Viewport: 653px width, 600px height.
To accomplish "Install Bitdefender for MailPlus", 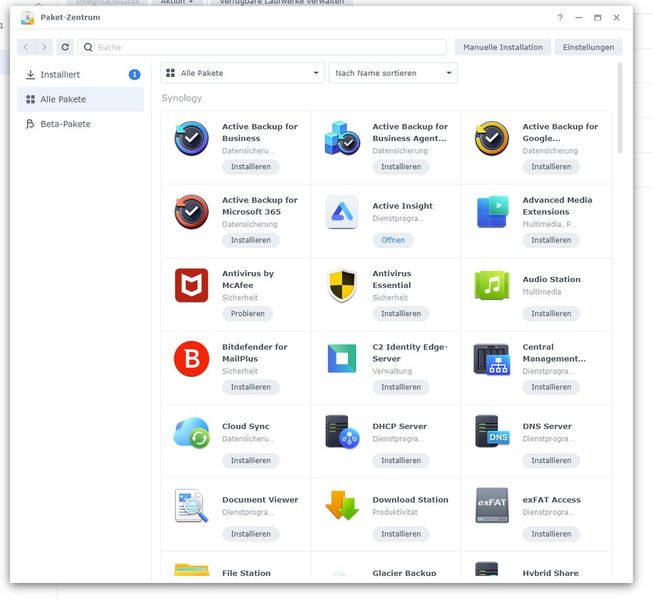I will (251, 387).
